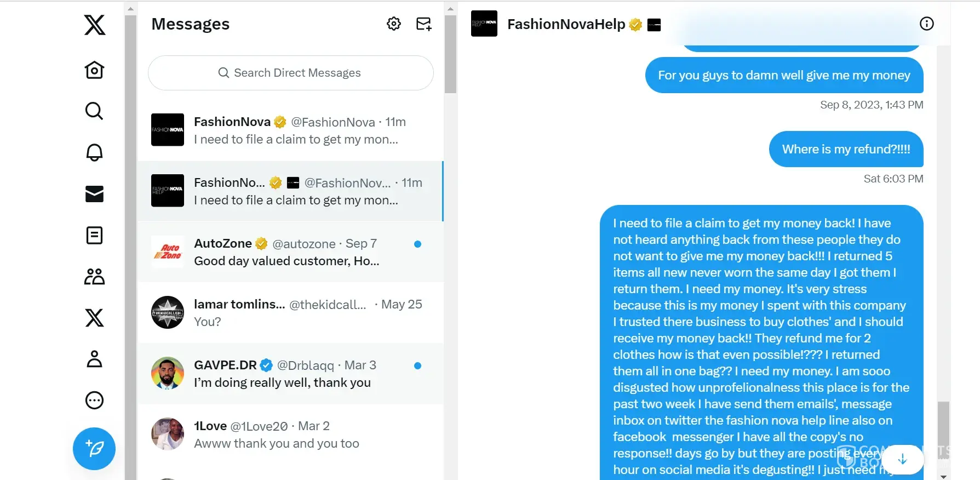Open the Home icon in sidebar
This screenshot has height=480, width=980.
click(x=94, y=70)
